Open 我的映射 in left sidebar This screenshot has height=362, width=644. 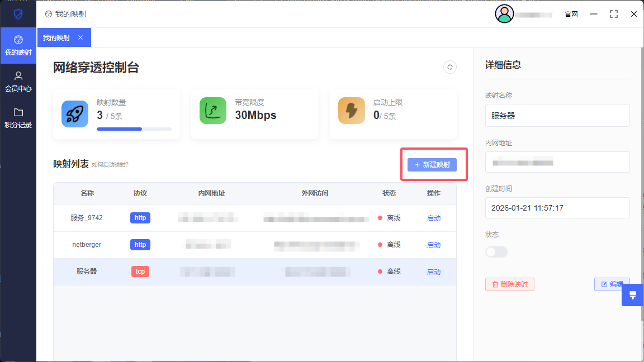point(18,45)
